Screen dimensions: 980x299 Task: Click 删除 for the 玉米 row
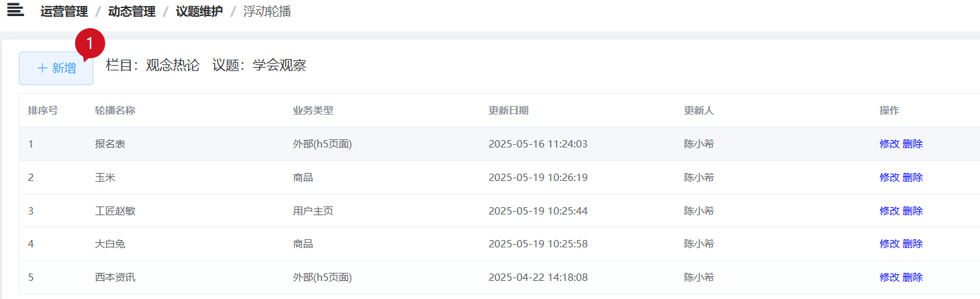coord(913,177)
